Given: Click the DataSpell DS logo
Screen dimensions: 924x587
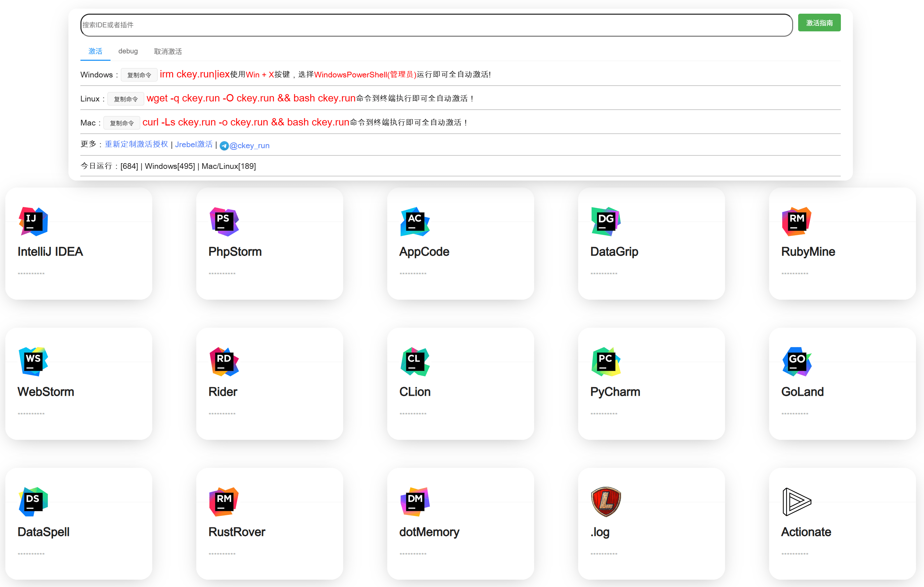Looking at the screenshot, I should (33, 502).
